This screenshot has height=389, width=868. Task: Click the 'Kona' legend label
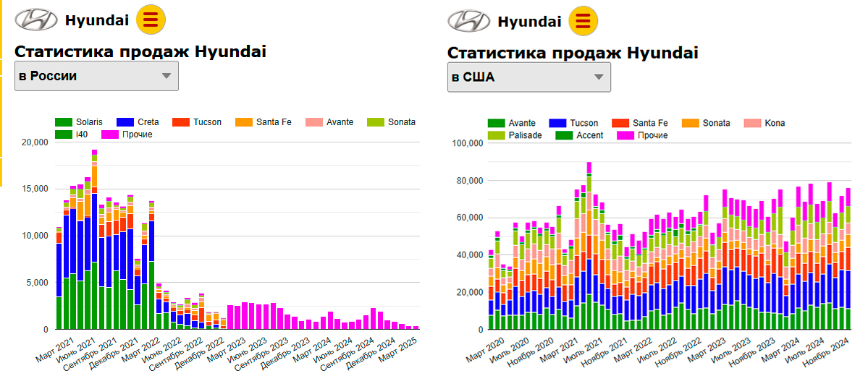(775, 123)
